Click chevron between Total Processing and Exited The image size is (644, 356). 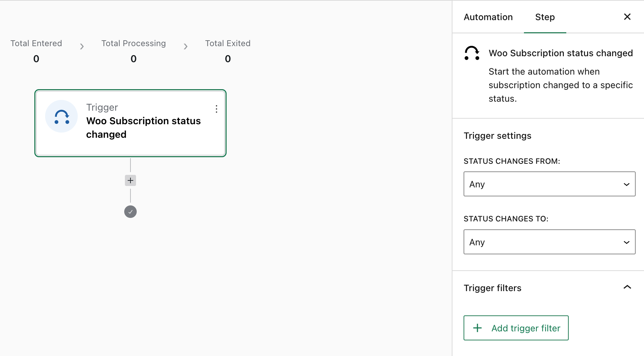coord(186,46)
